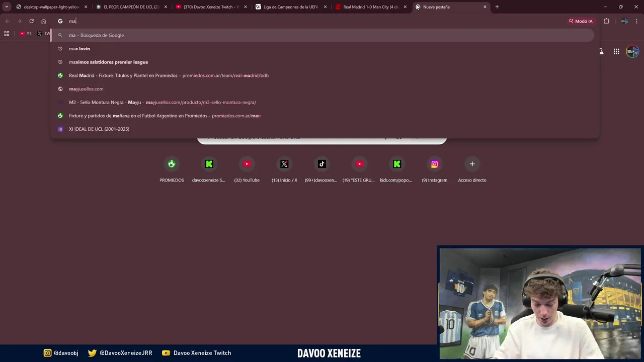Close the Nueva pestaña tab
The image size is (644, 362).
click(x=485, y=7)
